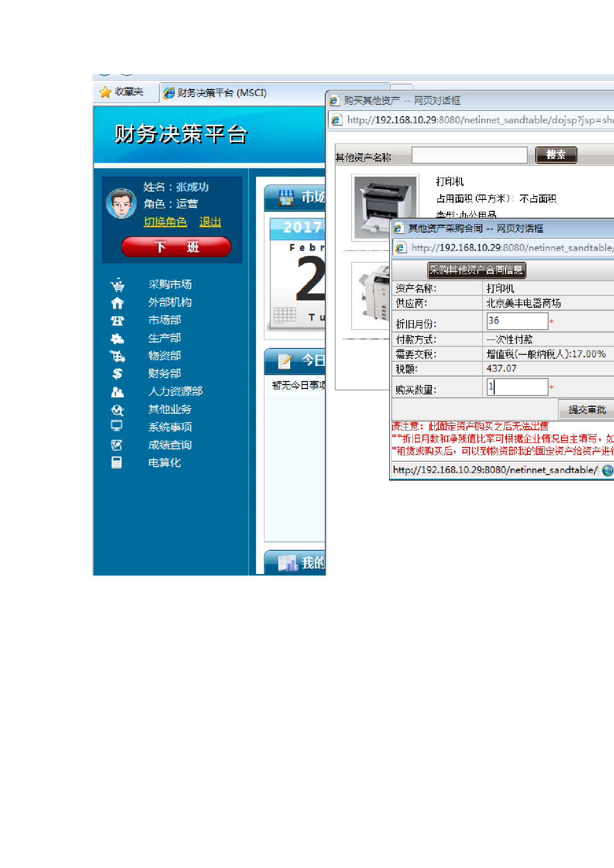The height and width of the screenshot is (868, 614).
Task: Open 人力资源部 in the sidebar menu
Action: 175,391
